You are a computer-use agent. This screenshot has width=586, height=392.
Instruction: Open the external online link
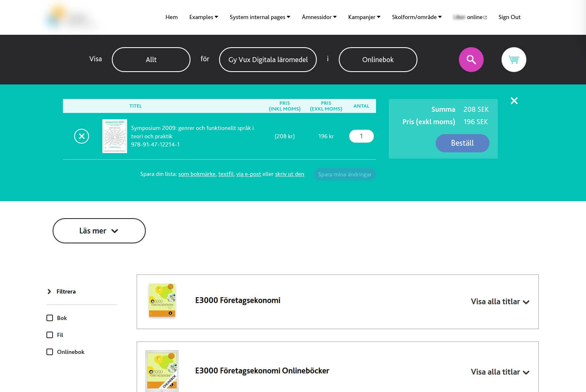(470, 17)
